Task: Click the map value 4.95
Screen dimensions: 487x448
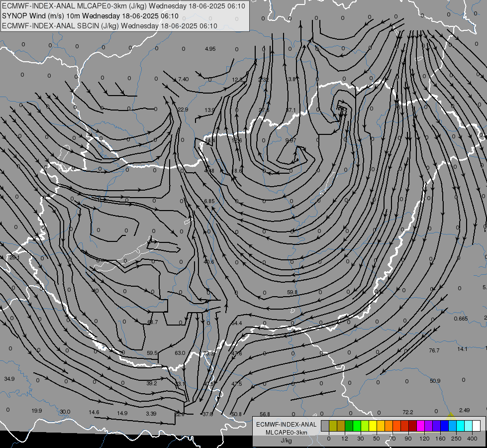Action: pos(210,49)
